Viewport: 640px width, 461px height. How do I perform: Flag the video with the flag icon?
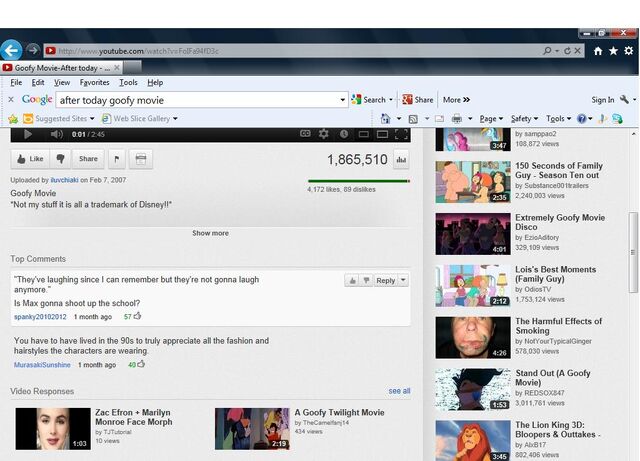(x=117, y=159)
